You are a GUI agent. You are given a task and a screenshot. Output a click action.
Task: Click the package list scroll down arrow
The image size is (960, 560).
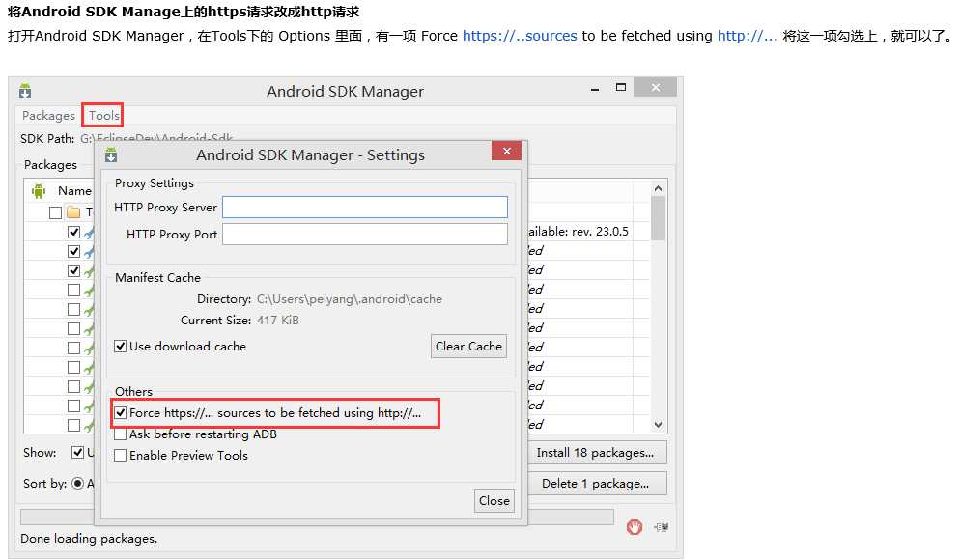(x=658, y=424)
